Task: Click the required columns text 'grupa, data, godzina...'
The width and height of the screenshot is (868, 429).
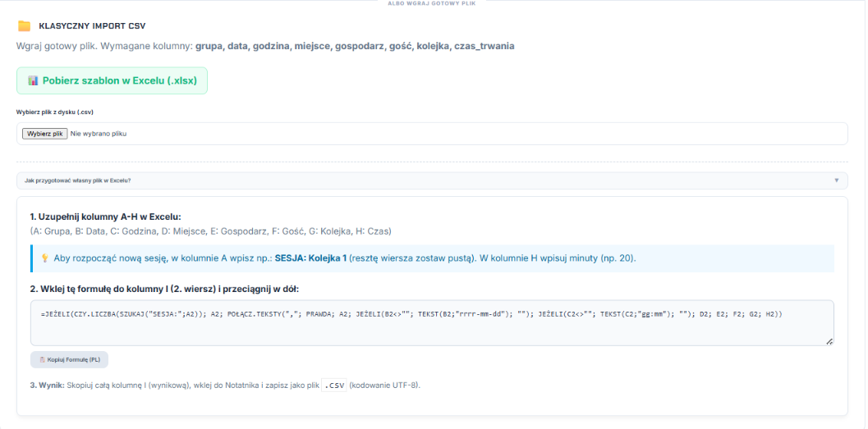Action: click(355, 47)
